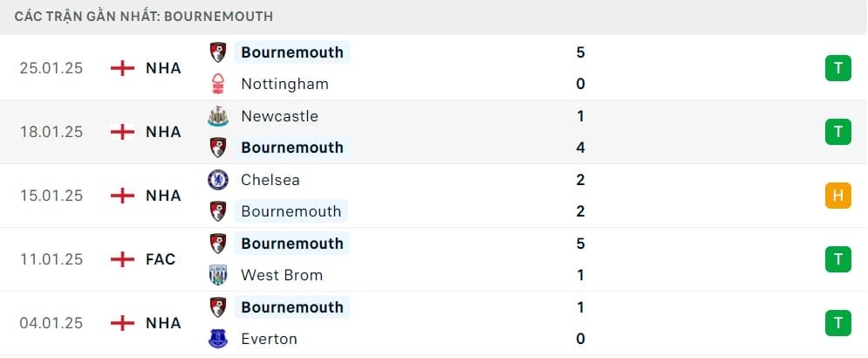Click the Everton club crest

218,339
